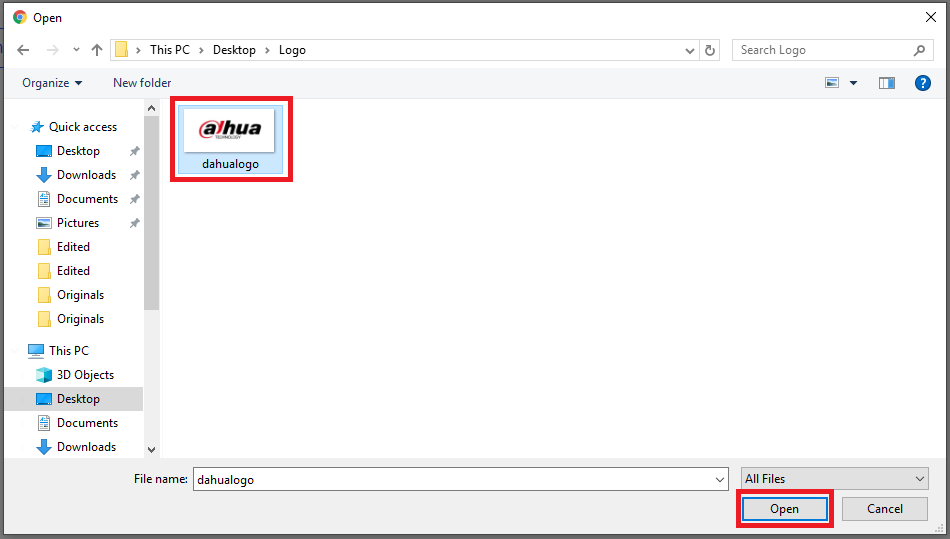Go back with the left arrow button
Screen dimensions: 950x539
23,50
